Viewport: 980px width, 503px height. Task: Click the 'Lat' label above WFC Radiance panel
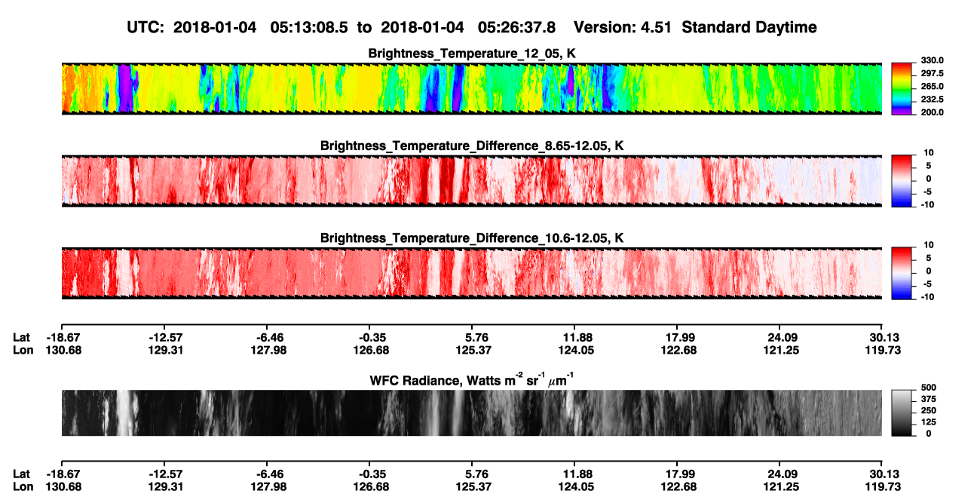coord(22,337)
